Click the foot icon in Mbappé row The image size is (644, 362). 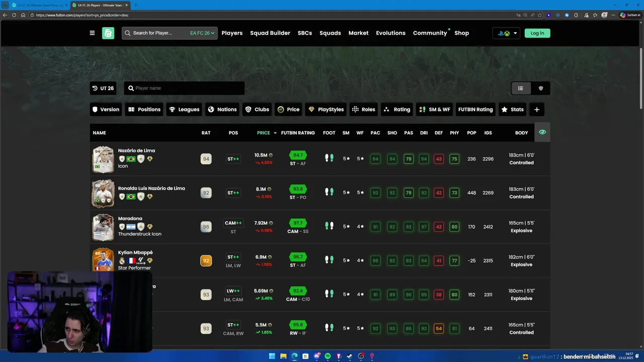[x=329, y=260]
